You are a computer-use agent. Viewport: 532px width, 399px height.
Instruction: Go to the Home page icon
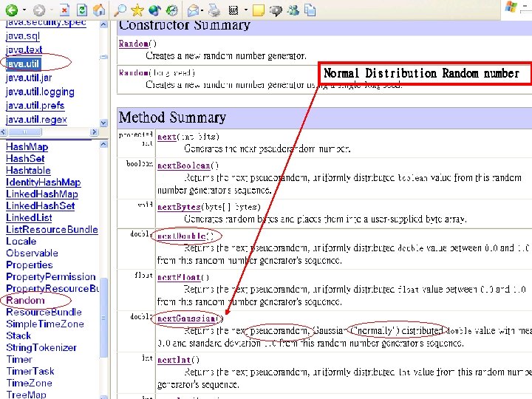[99, 10]
